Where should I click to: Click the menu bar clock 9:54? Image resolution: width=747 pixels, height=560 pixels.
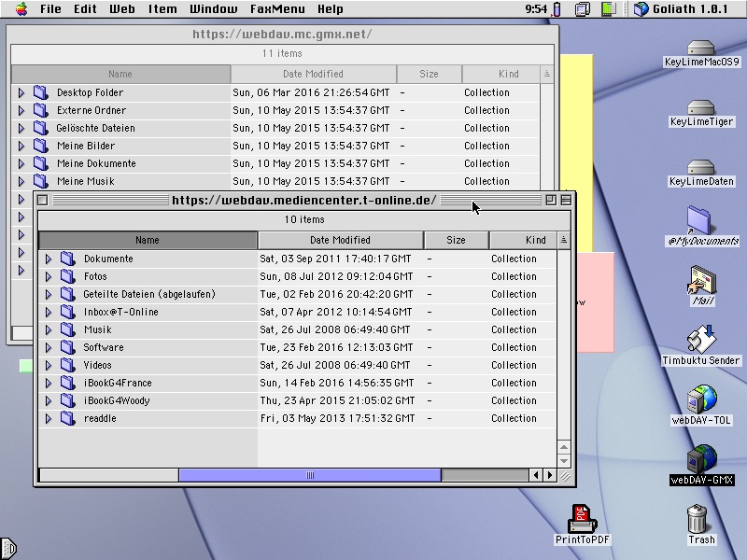click(x=536, y=9)
